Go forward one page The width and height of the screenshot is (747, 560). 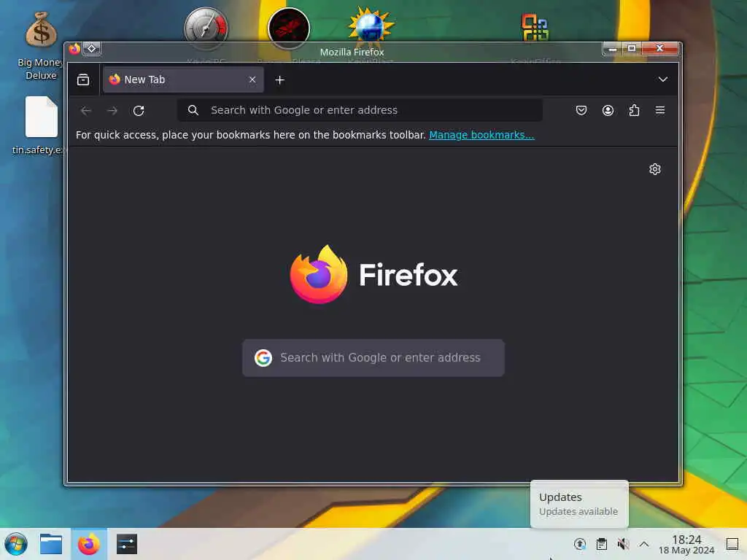click(112, 111)
